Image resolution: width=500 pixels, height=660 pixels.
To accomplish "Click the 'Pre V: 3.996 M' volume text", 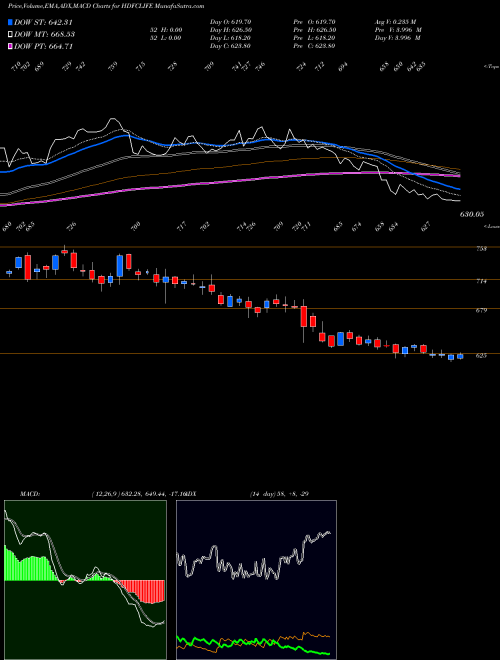I will pyautogui.click(x=399, y=30).
